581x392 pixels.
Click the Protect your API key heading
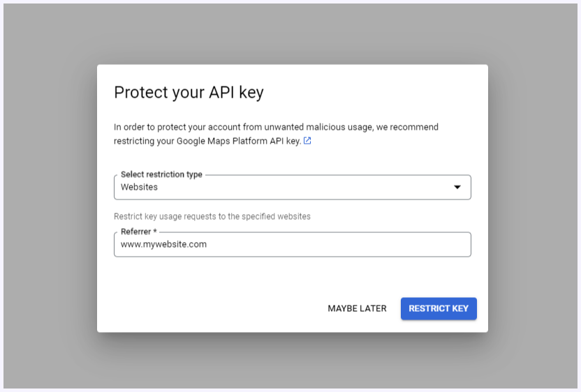tap(189, 92)
